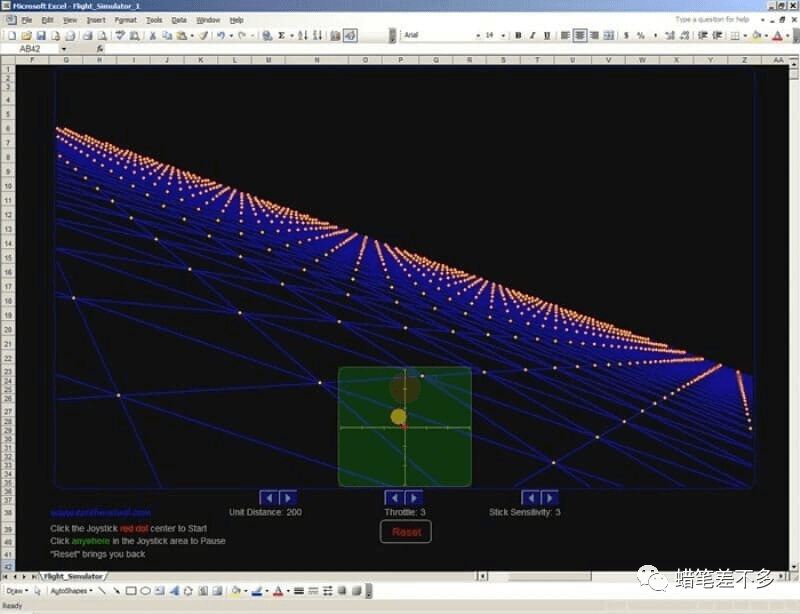Image resolution: width=800 pixels, height=614 pixels.
Task: Toggle center alignment
Action: (580, 35)
